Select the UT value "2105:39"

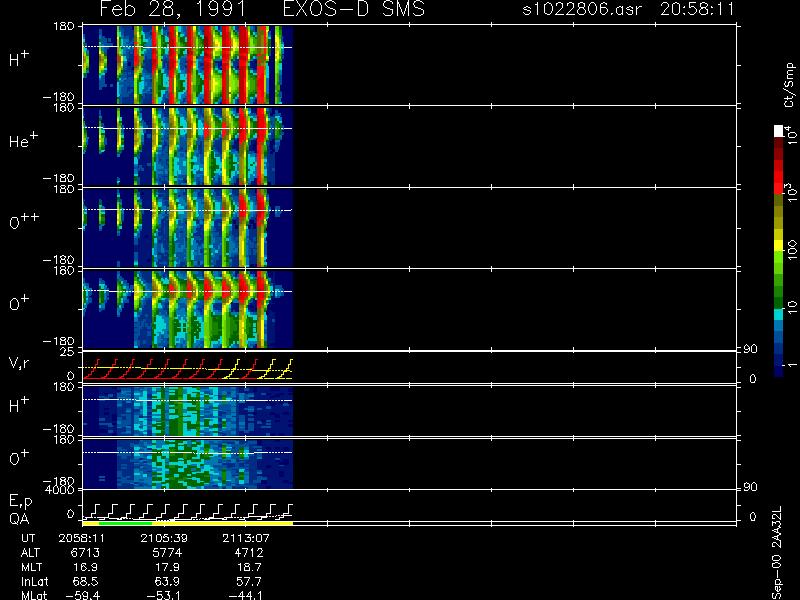pyautogui.click(x=164, y=538)
